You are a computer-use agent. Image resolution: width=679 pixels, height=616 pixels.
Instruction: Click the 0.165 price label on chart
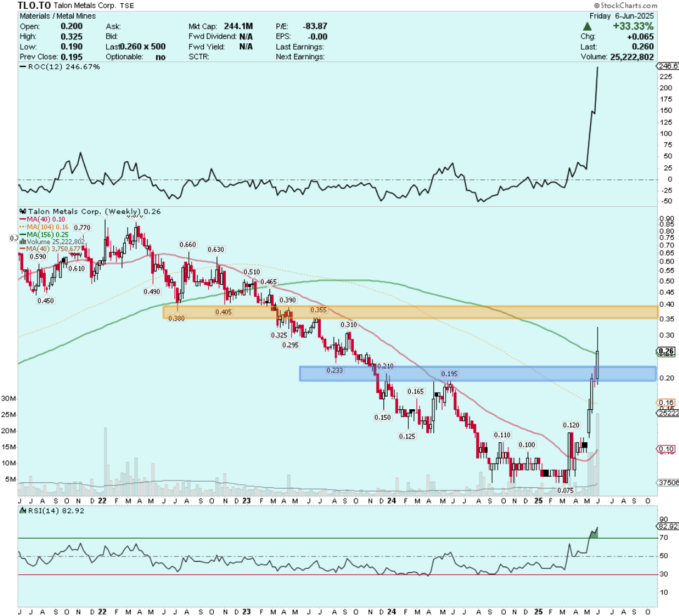click(x=415, y=392)
